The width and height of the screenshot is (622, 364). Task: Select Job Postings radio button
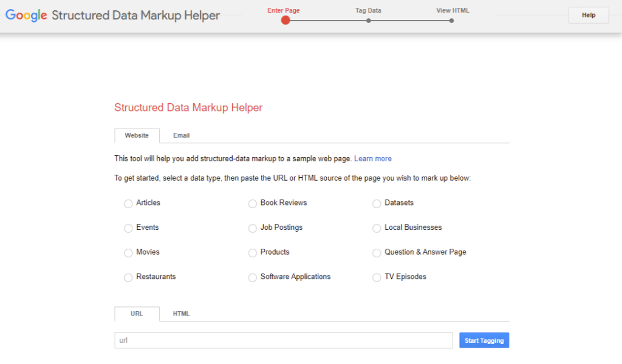click(x=252, y=228)
